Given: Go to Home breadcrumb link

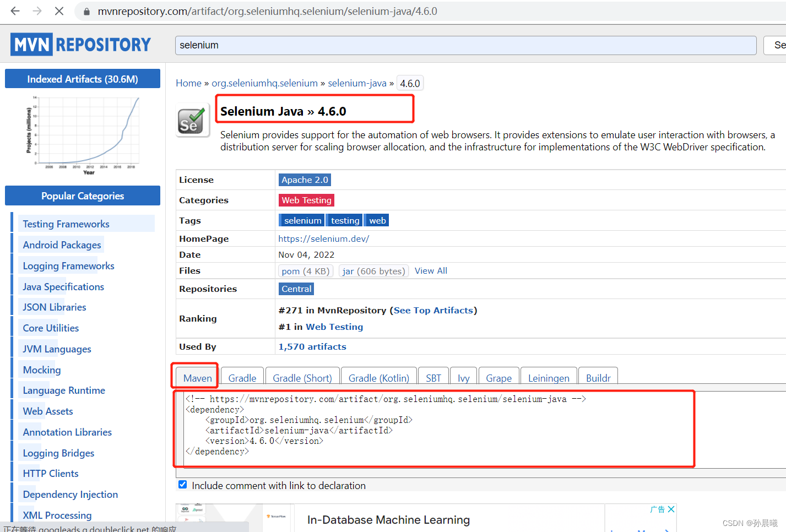Looking at the screenshot, I should pos(188,83).
